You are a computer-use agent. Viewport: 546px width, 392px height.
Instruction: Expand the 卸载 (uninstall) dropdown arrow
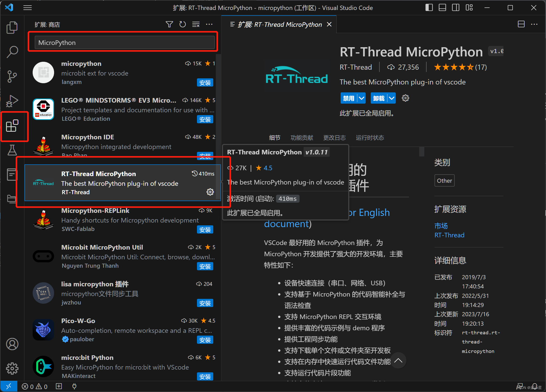coord(392,98)
